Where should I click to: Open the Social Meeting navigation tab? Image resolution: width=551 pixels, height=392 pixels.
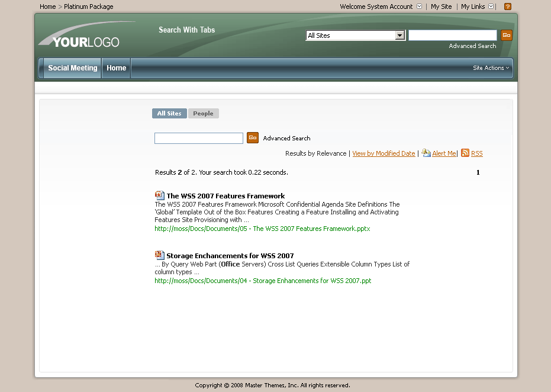coord(72,68)
